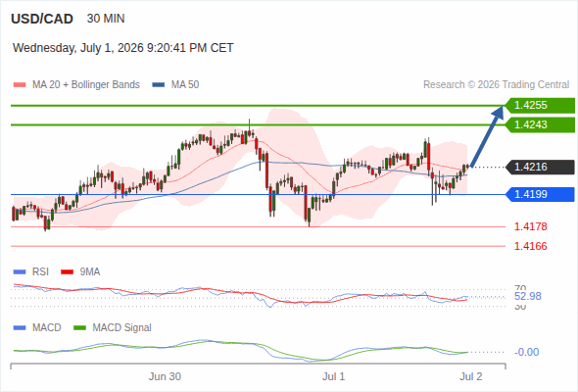Click the MA 20 + Bollinger Bands label
Screen dimensions: 578x392
pyautogui.click(x=86, y=85)
